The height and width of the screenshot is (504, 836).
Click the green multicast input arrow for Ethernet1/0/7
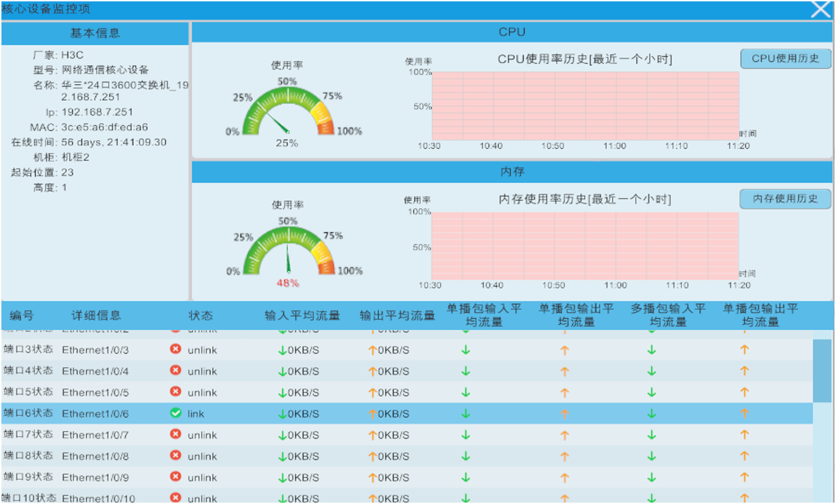(x=652, y=435)
